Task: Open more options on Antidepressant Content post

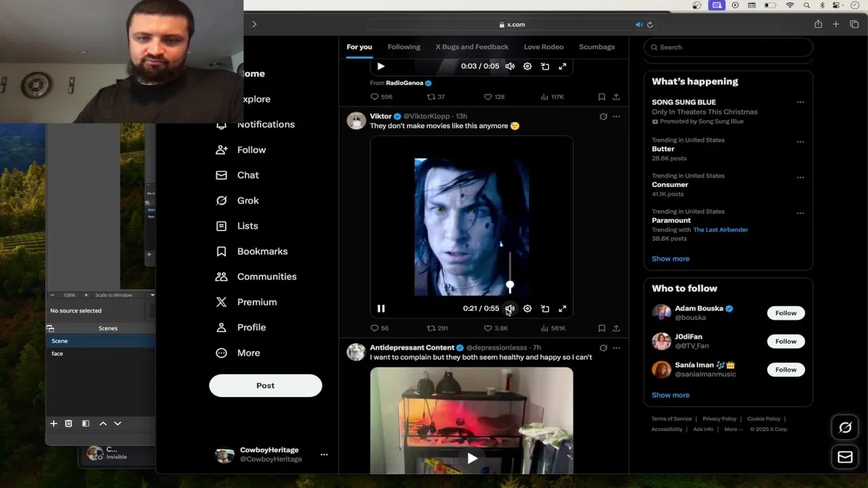Action: 616,348
